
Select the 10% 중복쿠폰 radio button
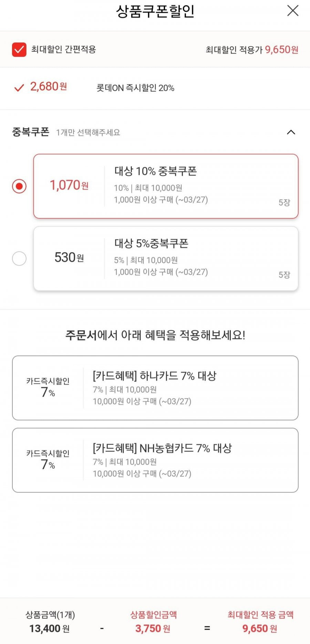pos(19,186)
